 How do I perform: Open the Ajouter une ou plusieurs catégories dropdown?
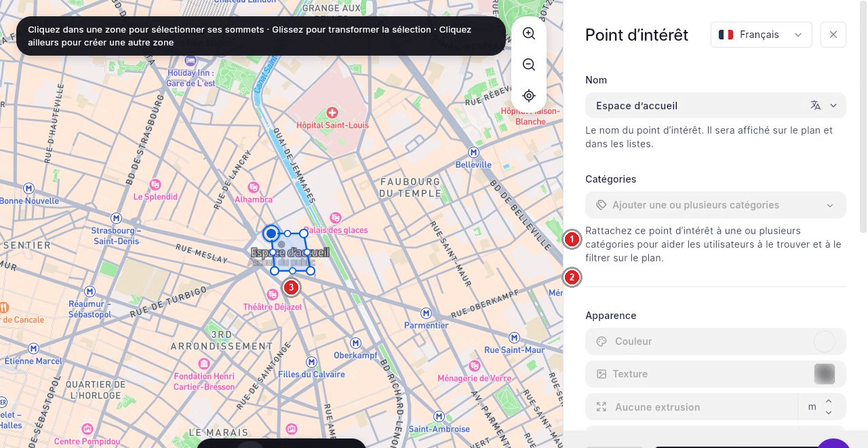click(715, 205)
